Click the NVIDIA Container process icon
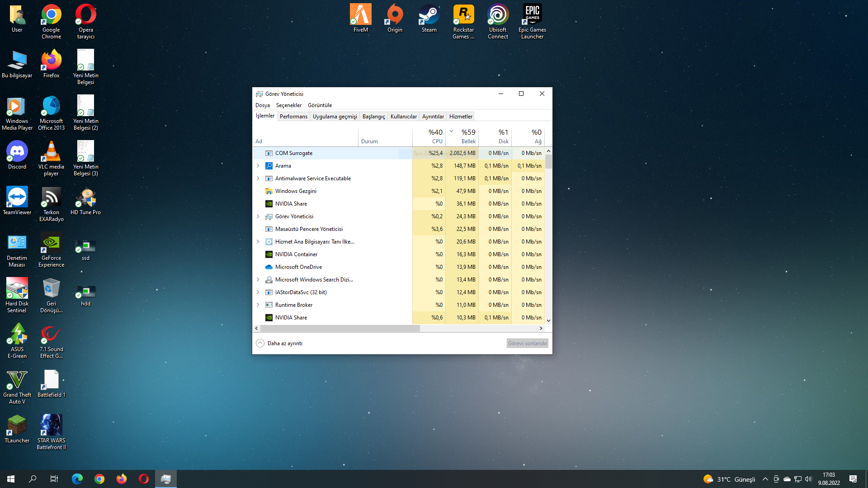 (269, 254)
